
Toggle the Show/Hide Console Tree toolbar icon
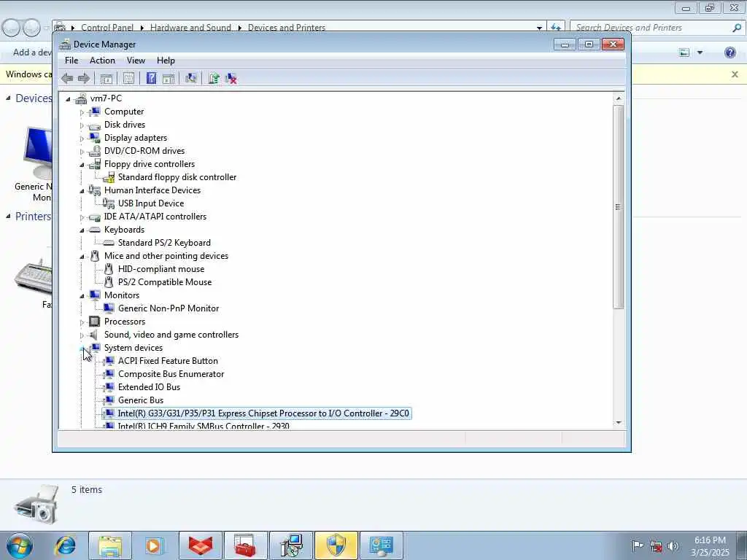pyautogui.click(x=107, y=79)
